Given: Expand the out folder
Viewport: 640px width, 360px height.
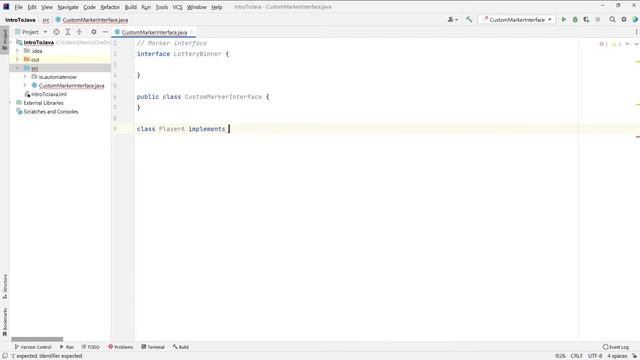Looking at the screenshot, I should 17,59.
